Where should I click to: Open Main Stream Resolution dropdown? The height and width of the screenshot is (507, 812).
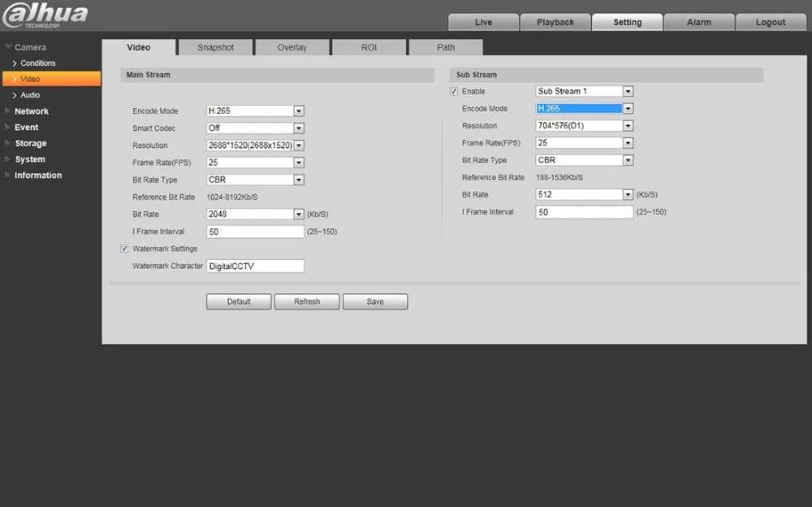(x=255, y=145)
